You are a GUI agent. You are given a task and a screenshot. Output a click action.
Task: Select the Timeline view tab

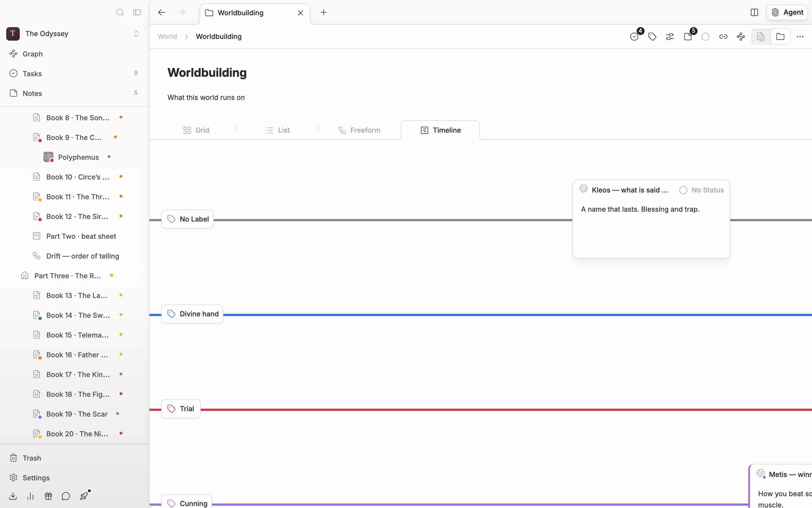pos(441,130)
